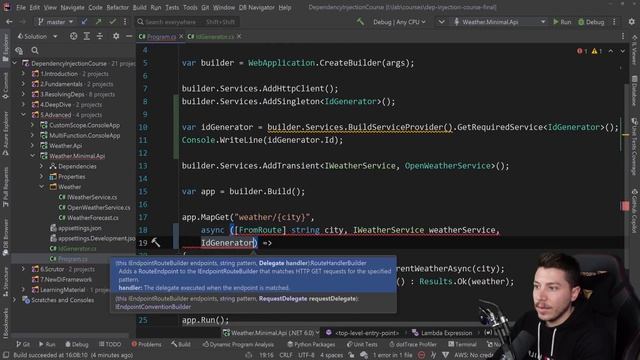The width and height of the screenshot is (640, 360).
Task: Open the Explorer panel options gear
Action: (116, 36)
